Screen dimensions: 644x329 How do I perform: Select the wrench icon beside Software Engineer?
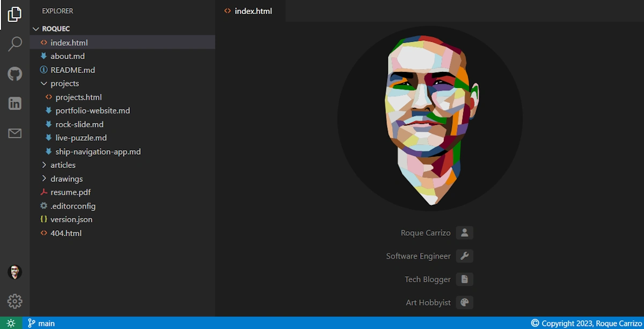[464, 256]
